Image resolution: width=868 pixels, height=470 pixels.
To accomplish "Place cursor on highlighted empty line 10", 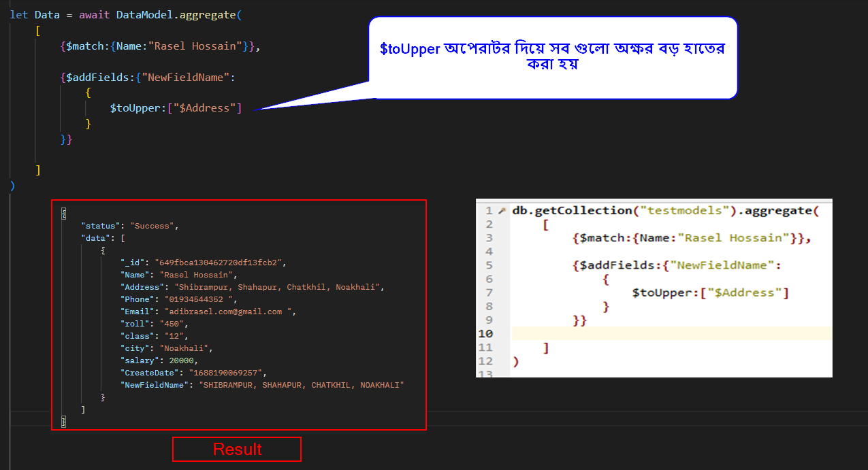I will point(671,333).
